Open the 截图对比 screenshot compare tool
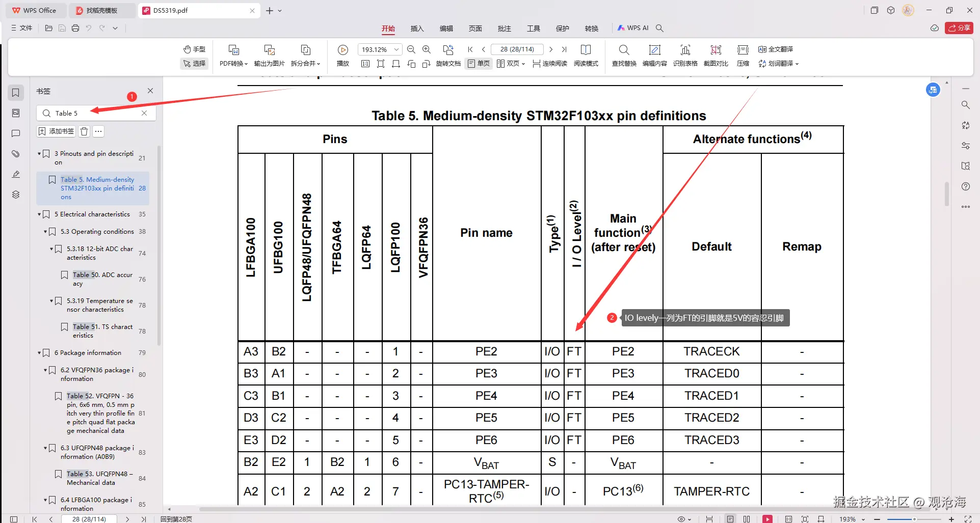Image resolution: width=980 pixels, height=523 pixels. (x=716, y=56)
